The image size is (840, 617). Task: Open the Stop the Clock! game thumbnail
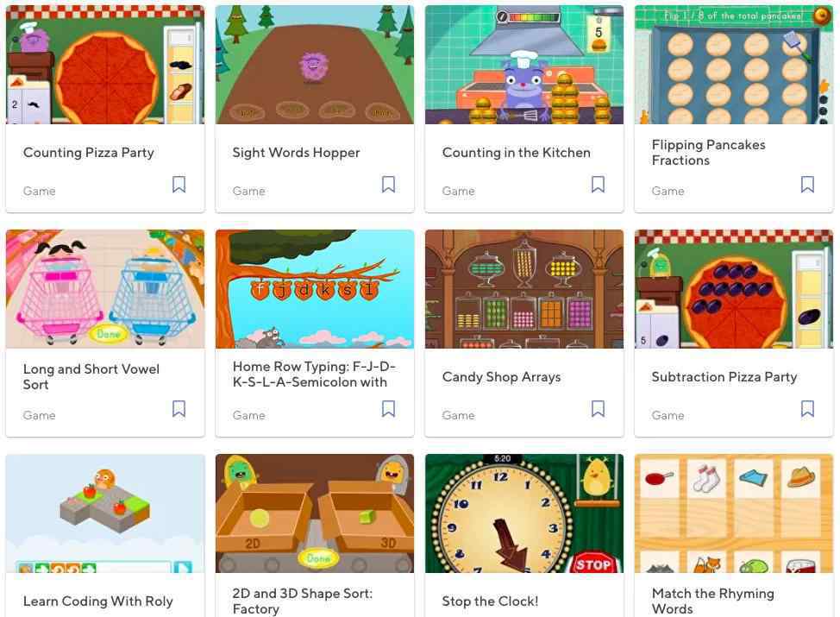(524, 513)
